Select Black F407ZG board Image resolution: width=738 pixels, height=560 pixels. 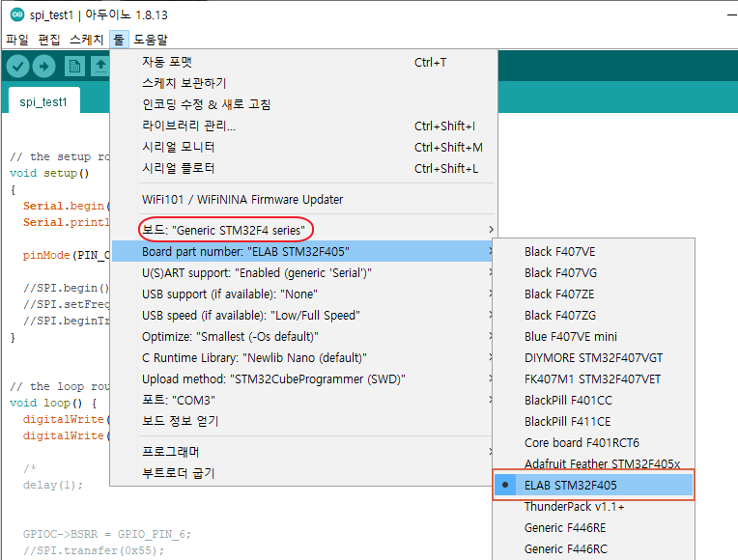coord(593,316)
